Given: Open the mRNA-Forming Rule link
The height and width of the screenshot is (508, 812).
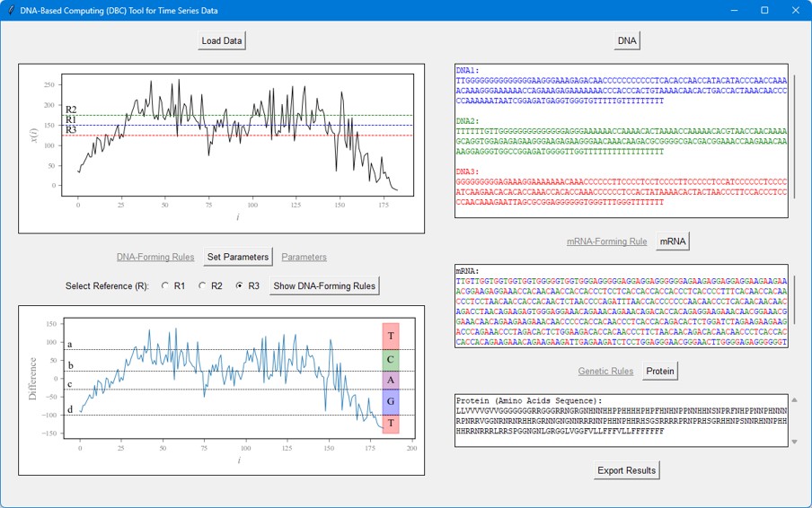Looking at the screenshot, I should pos(607,241).
